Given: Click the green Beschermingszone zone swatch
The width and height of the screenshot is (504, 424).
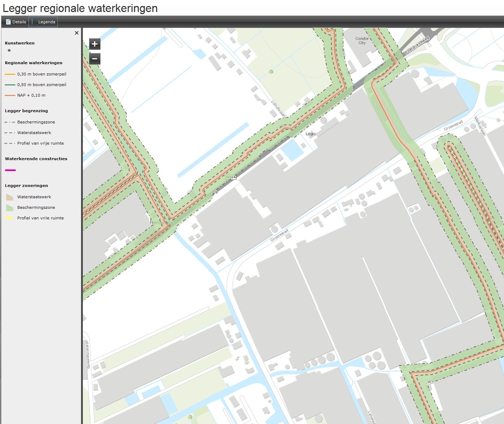Looking at the screenshot, I should tap(10, 207).
